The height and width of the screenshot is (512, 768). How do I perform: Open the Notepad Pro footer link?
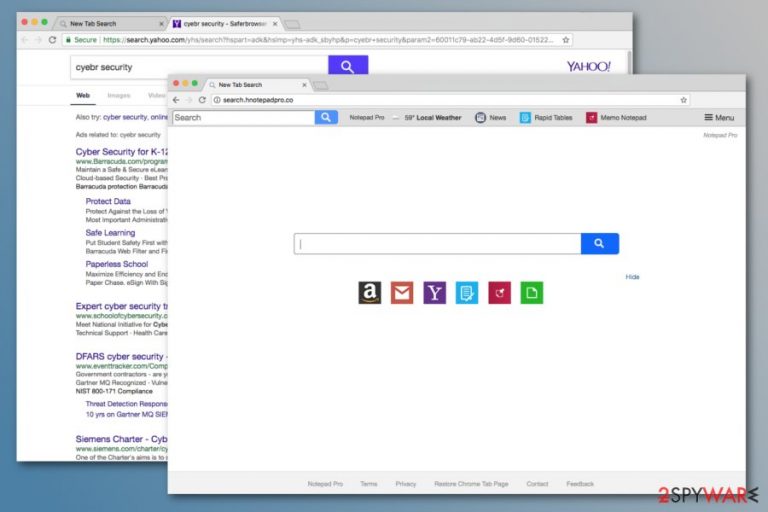click(x=325, y=484)
